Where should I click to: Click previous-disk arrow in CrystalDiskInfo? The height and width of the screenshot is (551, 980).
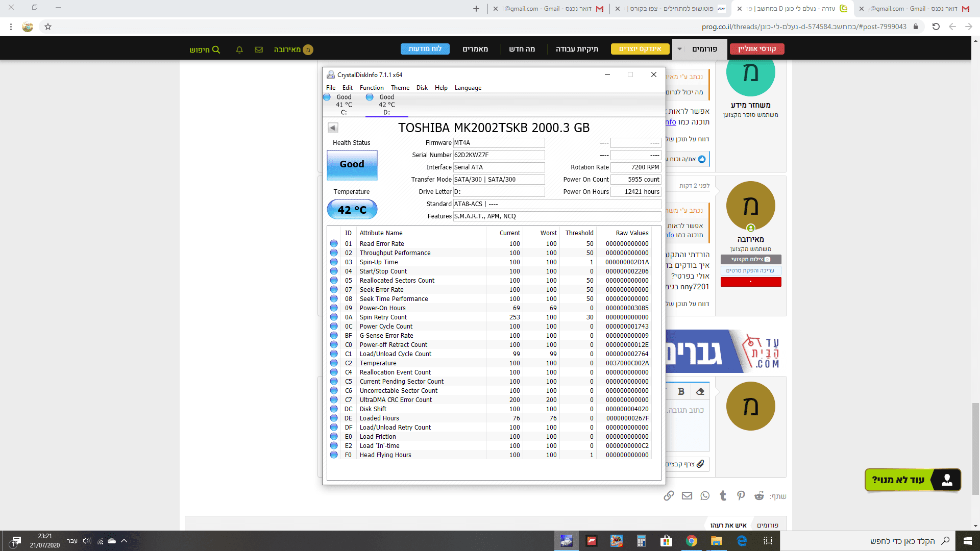tap(333, 128)
